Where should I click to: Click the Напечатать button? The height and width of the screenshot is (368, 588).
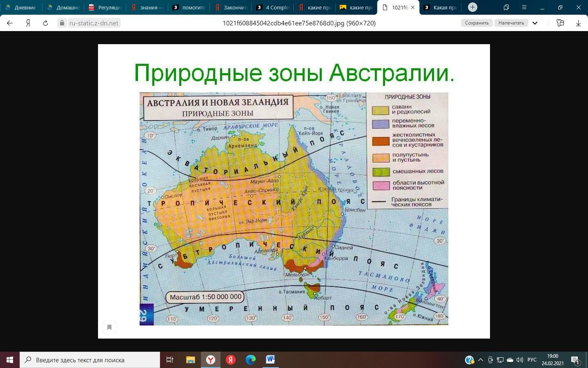[x=511, y=23]
